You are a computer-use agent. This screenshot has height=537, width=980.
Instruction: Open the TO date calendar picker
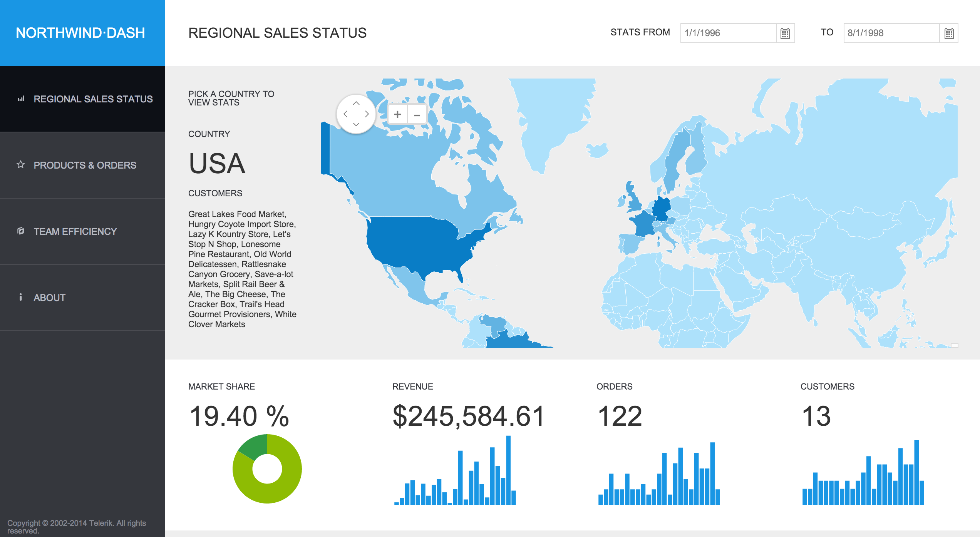coord(949,33)
